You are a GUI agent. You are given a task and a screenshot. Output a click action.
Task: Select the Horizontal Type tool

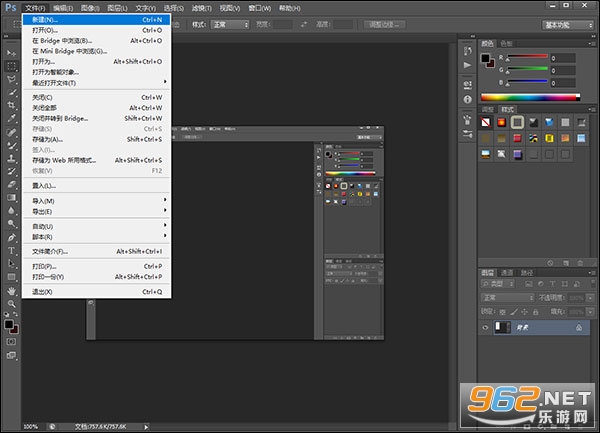pos(11,251)
